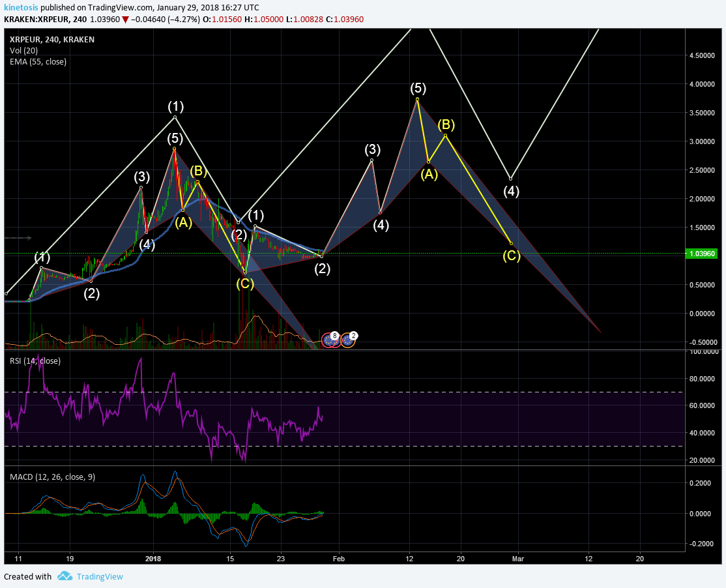Click the low value L:1.00828
726x588 pixels.
(304, 20)
